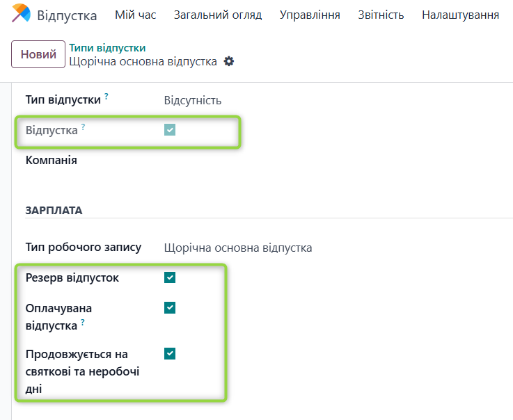The width and height of the screenshot is (513, 420).
Task: Click the Щорічна основна відпустка record title
Action: [x=143, y=61]
